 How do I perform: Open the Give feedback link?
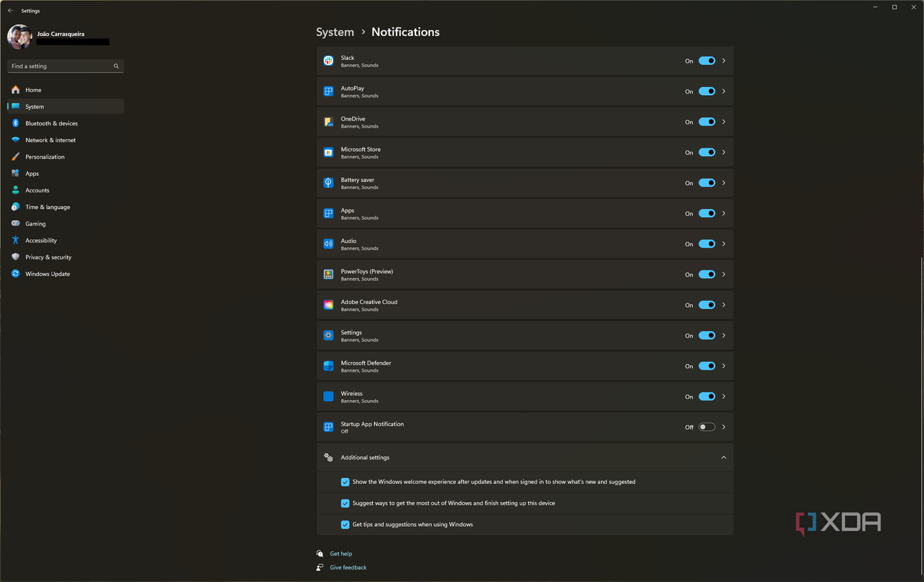pyautogui.click(x=348, y=568)
